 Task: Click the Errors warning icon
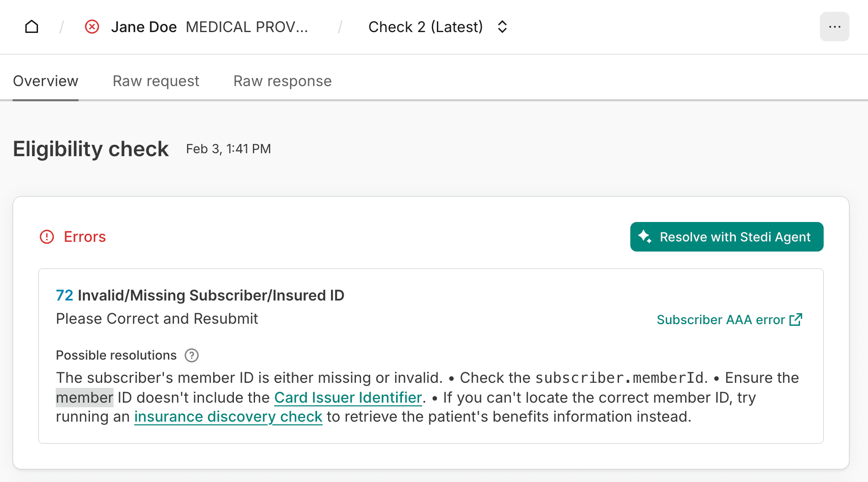pyautogui.click(x=47, y=237)
